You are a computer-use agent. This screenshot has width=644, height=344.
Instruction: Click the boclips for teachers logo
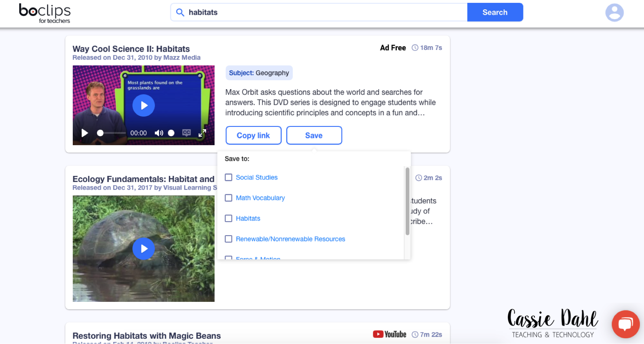click(45, 13)
